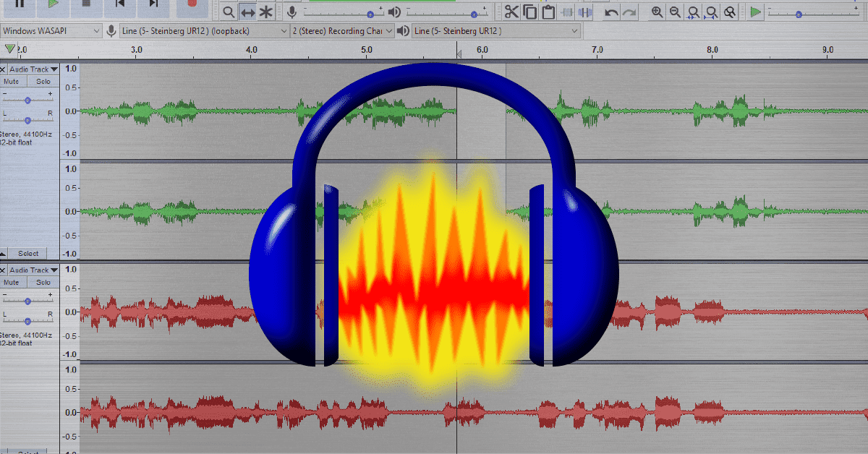This screenshot has width=868, height=454.
Task: Select the Multi-Tool asterisk icon
Action: (266, 12)
